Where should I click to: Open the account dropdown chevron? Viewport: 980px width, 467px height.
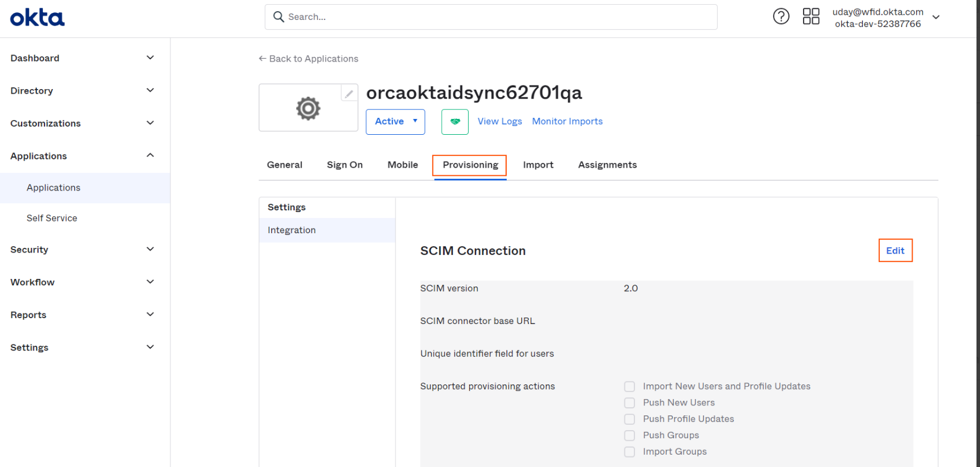click(936, 17)
